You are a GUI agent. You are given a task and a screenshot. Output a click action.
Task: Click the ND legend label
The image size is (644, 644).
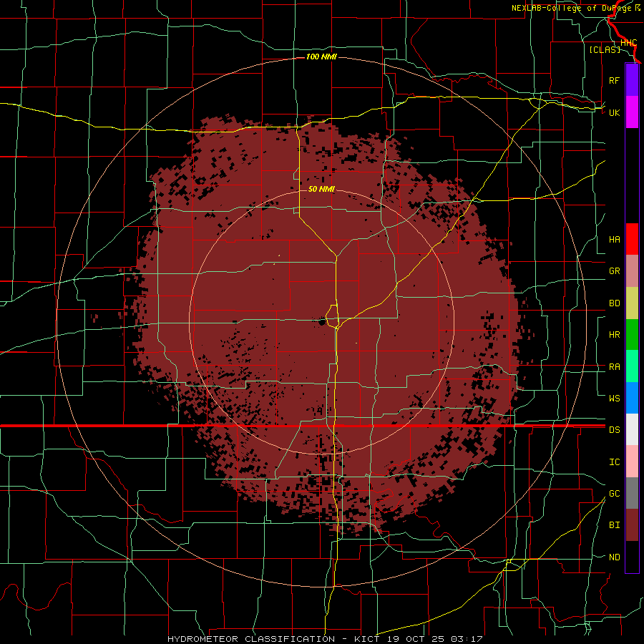(614, 557)
